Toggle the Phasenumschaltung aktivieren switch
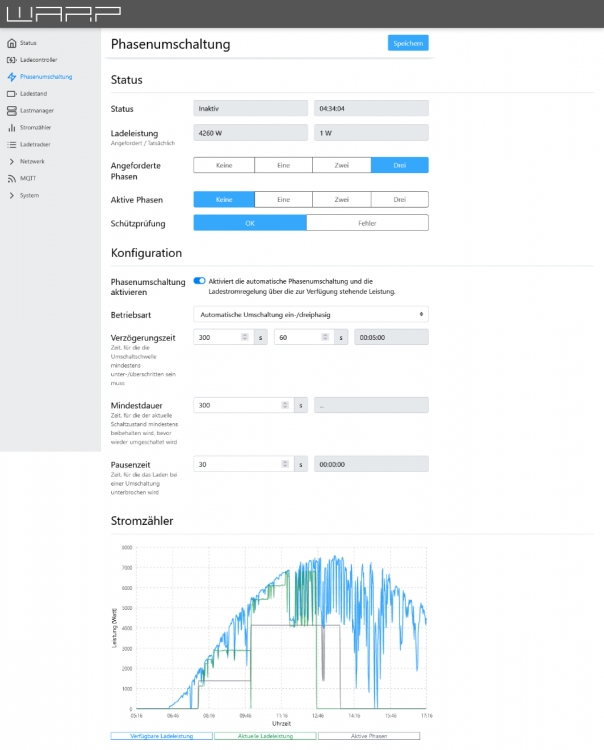 tap(199, 281)
